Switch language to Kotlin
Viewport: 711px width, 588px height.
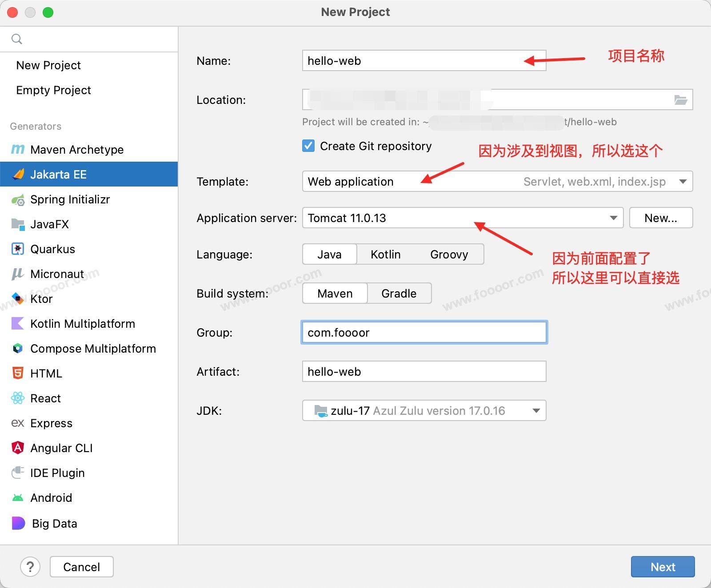click(x=385, y=254)
